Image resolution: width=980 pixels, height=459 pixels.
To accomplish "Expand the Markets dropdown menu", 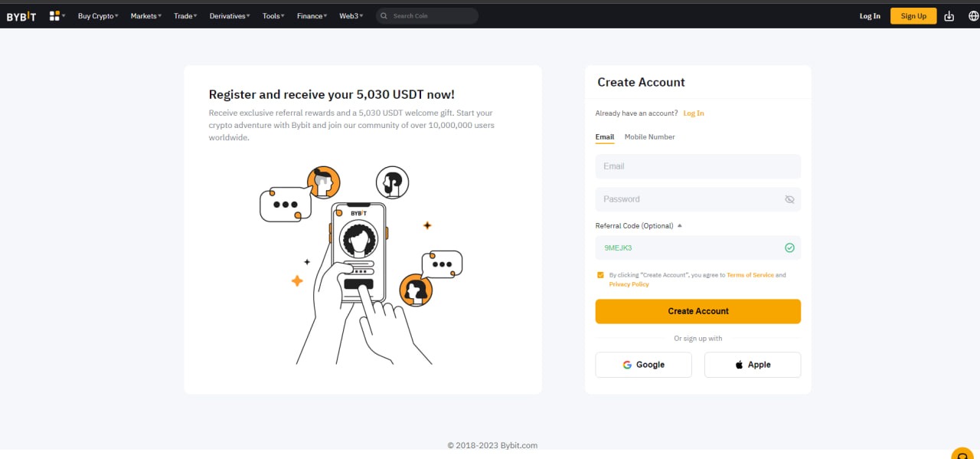I will (x=146, y=16).
